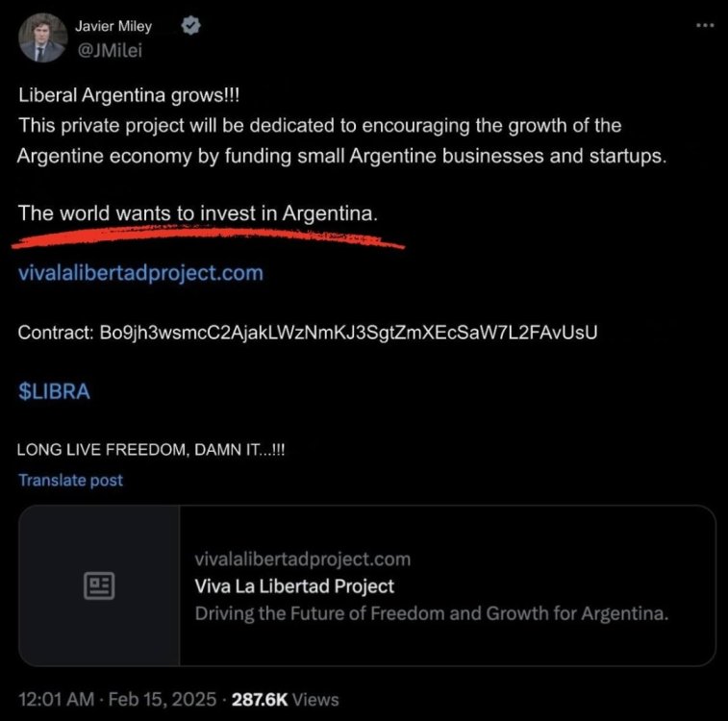Click the article icon in link card

pyautogui.click(x=99, y=585)
